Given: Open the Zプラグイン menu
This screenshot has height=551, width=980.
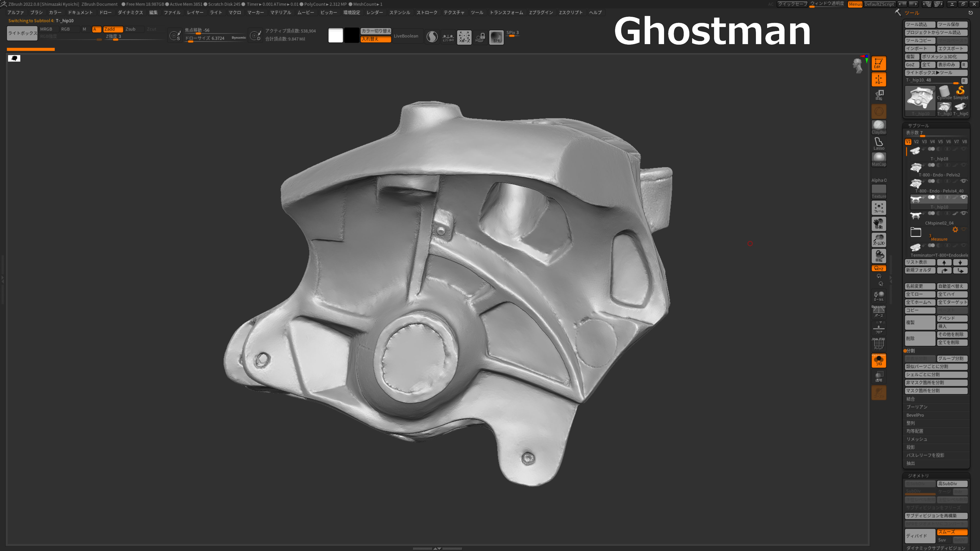Looking at the screenshot, I should [541, 12].
